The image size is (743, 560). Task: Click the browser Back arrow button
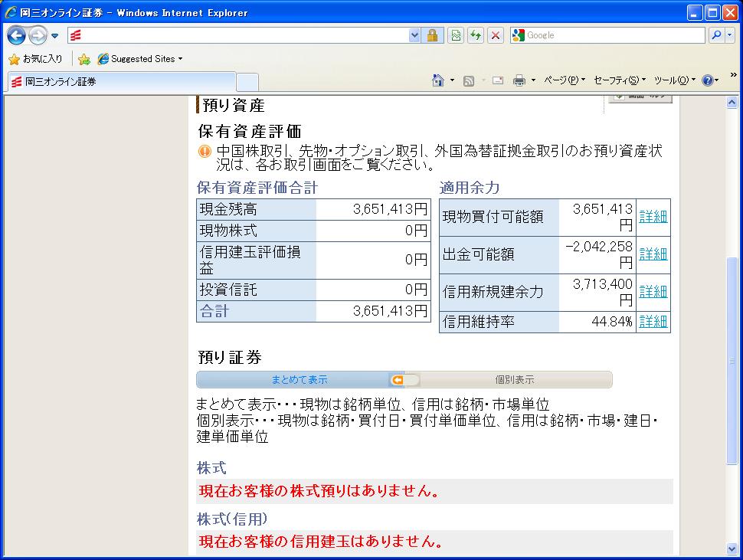click(x=17, y=35)
